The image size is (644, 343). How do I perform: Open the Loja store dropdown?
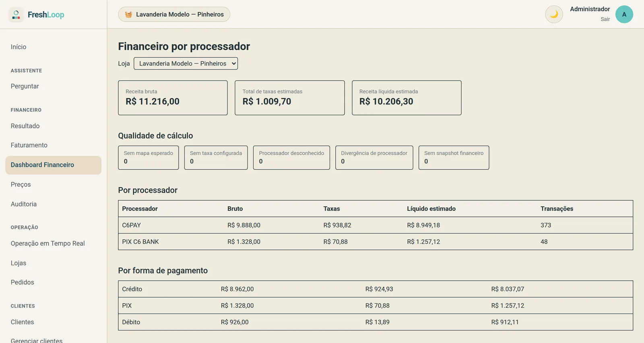pos(186,64)
